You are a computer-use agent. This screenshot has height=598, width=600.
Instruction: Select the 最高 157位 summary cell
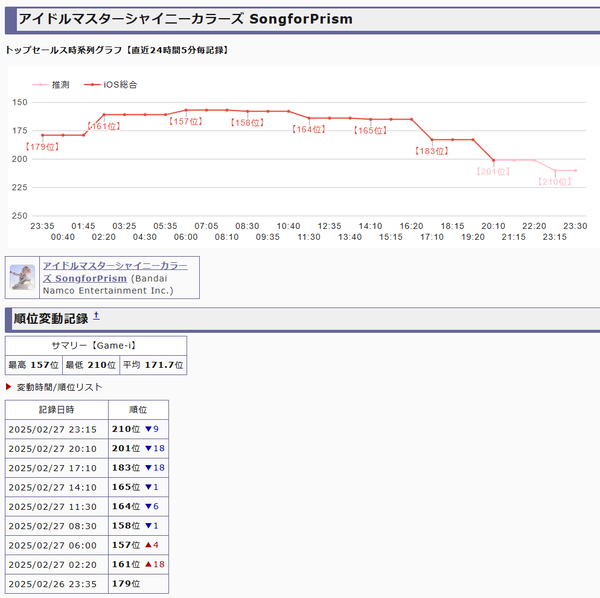click(34, 365)
